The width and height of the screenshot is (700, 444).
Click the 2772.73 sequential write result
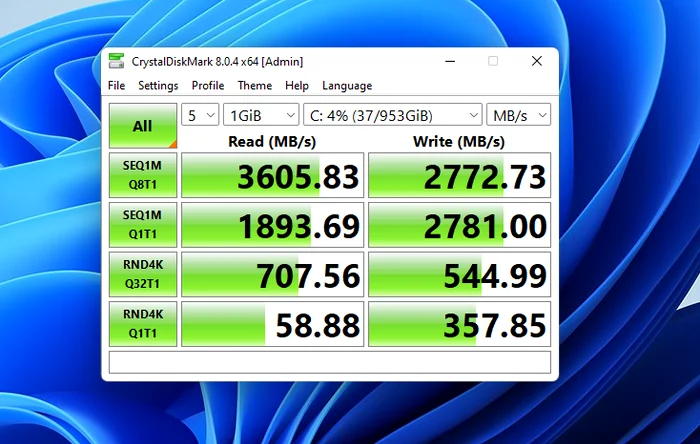pos(459,175)
